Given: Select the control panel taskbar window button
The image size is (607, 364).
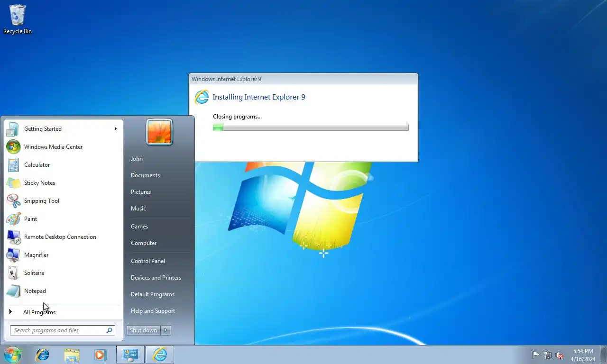Looking at the screenshot, I should coord(130,355).
